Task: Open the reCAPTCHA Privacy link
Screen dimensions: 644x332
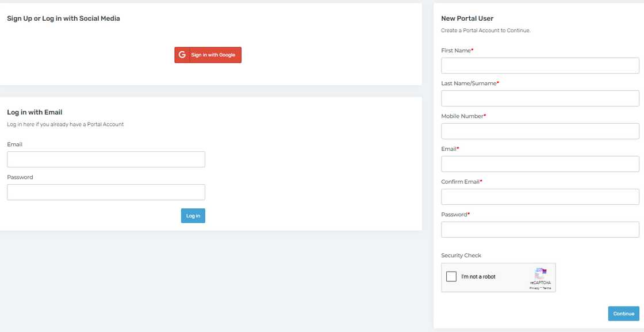Action: point(534,288)
